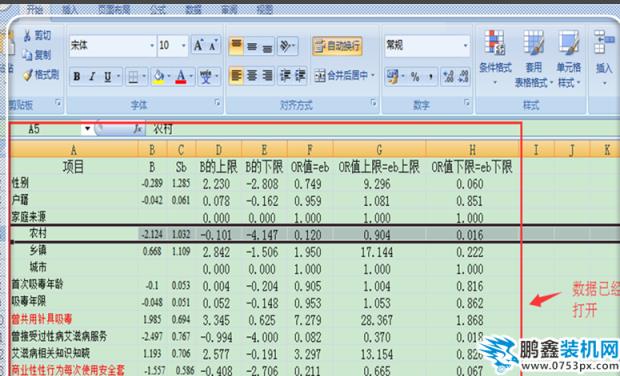Screen dimensions: 620x376
Task: Click the Borders icon in font group
Action: point(133,76)
